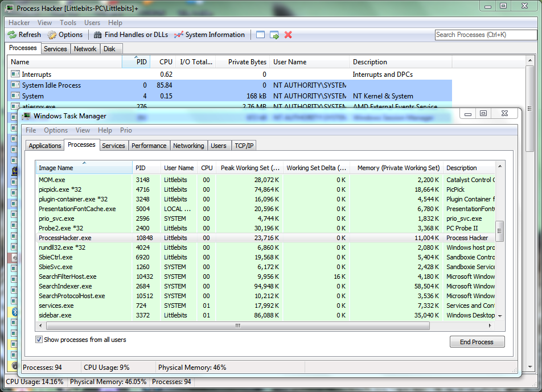Click CPU Usage 14.16% status entry
The height and width of the screenshot is (392, 542).
pos(35,382)
